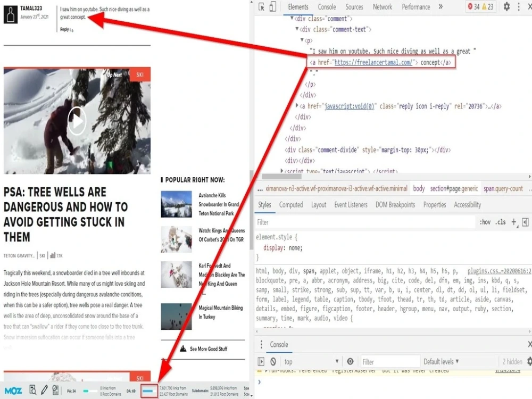Focus the styles Filter input
The width and height of the screenshot is (532, 399).
tap(366, 222)
